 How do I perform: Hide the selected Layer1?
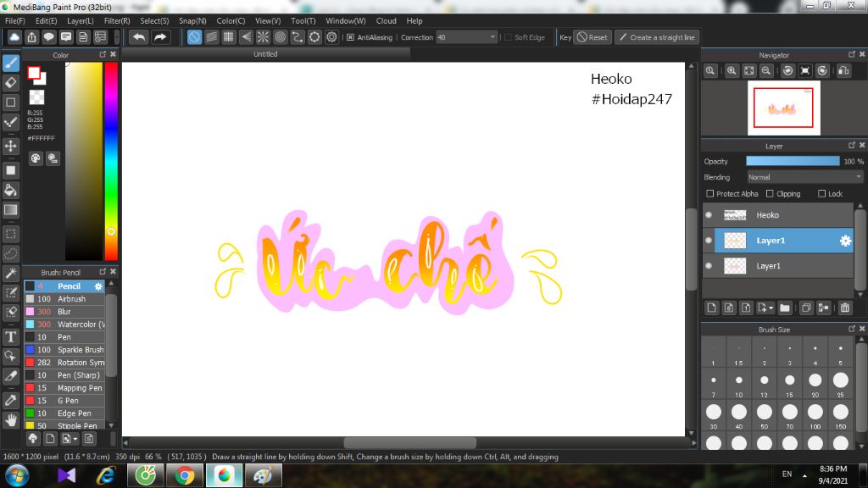point(709,240)
